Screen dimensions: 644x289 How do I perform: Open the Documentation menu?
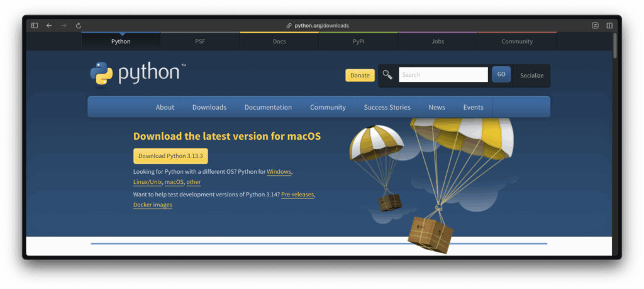pos(268,107)
